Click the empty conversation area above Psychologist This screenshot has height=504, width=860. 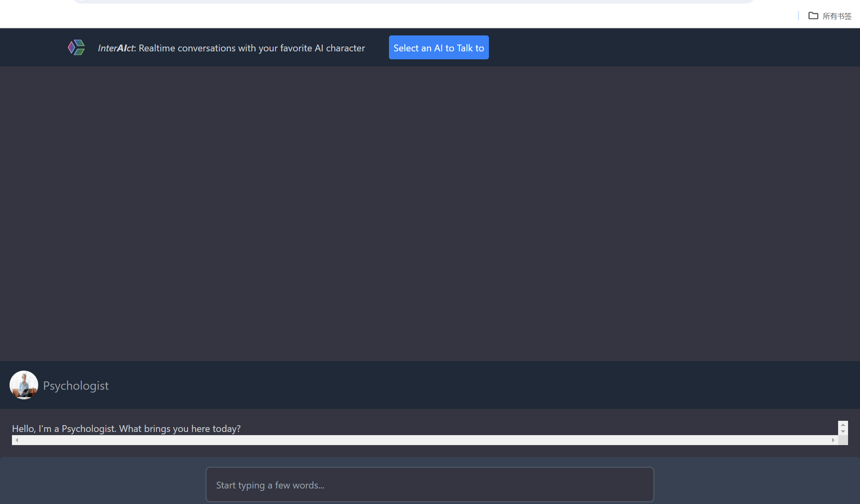coord(430,213)
